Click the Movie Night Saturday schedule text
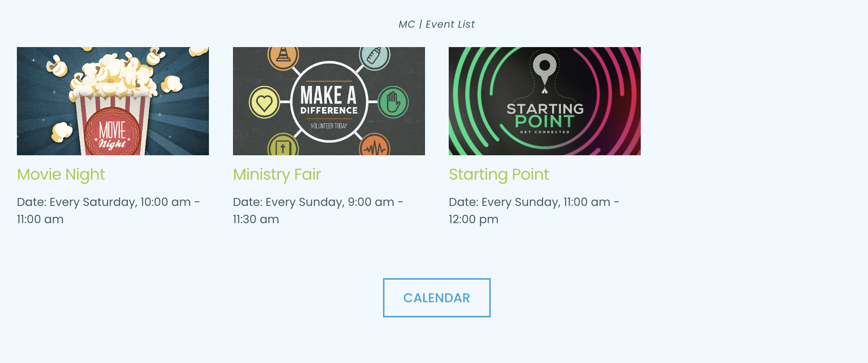Image resolution: width=868 pixels, height=363 pixels. click(x=108, y=210)
